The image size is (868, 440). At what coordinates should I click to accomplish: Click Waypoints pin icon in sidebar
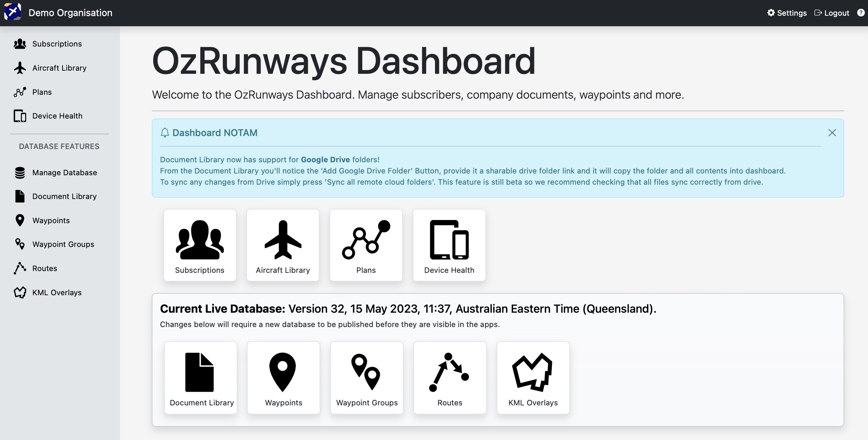pos(20,220)
